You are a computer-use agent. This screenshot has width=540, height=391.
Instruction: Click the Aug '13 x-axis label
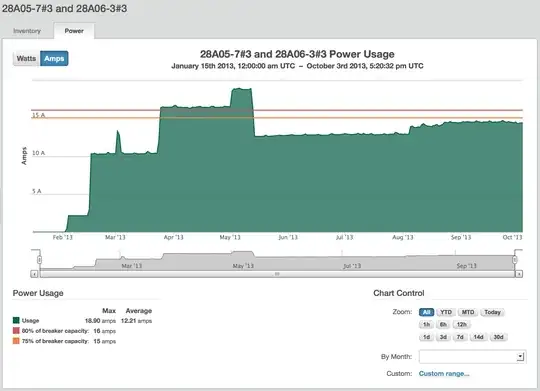tap(403, 237)
